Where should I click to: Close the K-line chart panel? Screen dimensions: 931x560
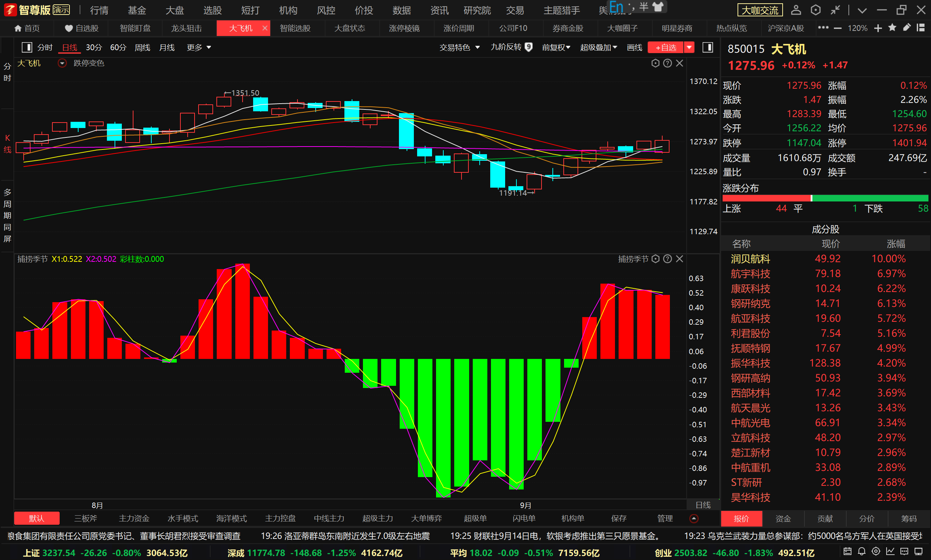[x=680, y=63]
